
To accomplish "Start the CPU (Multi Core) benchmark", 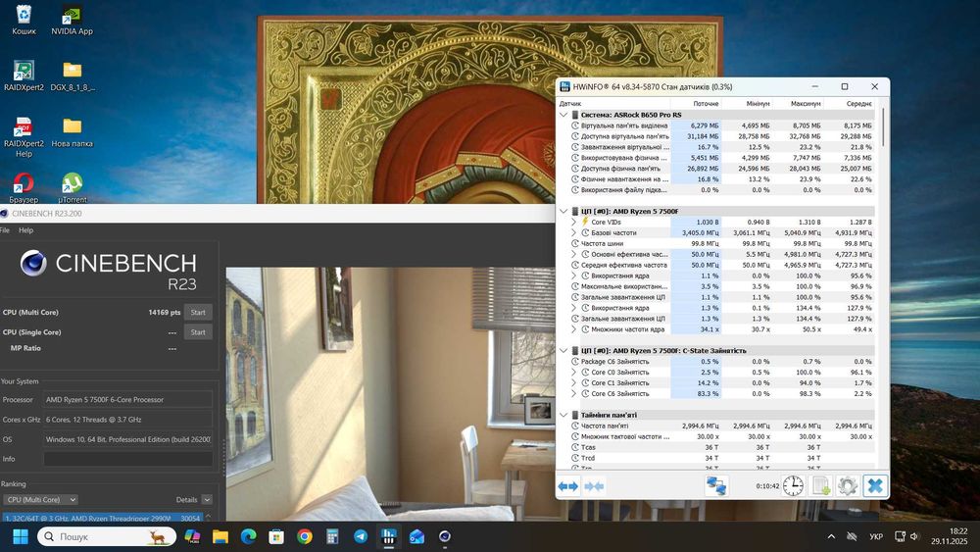I will pyautogui.click(x=198, y=312).
